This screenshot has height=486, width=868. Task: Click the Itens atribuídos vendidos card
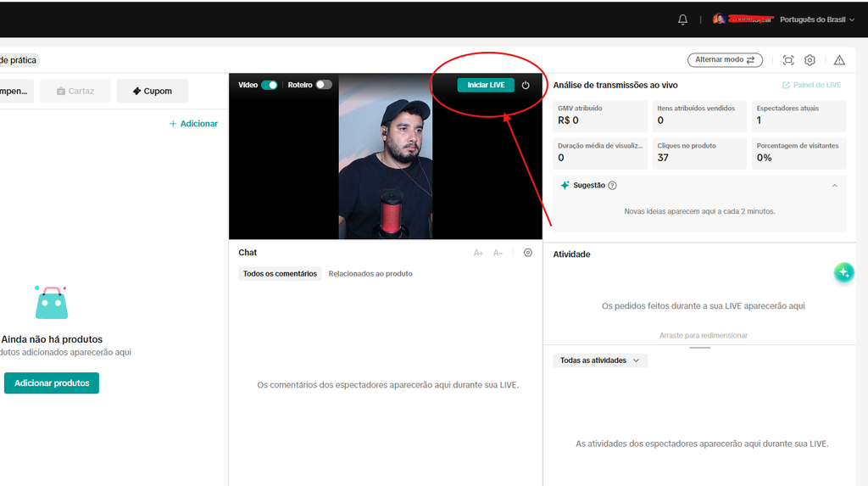(x=699, y=115)
